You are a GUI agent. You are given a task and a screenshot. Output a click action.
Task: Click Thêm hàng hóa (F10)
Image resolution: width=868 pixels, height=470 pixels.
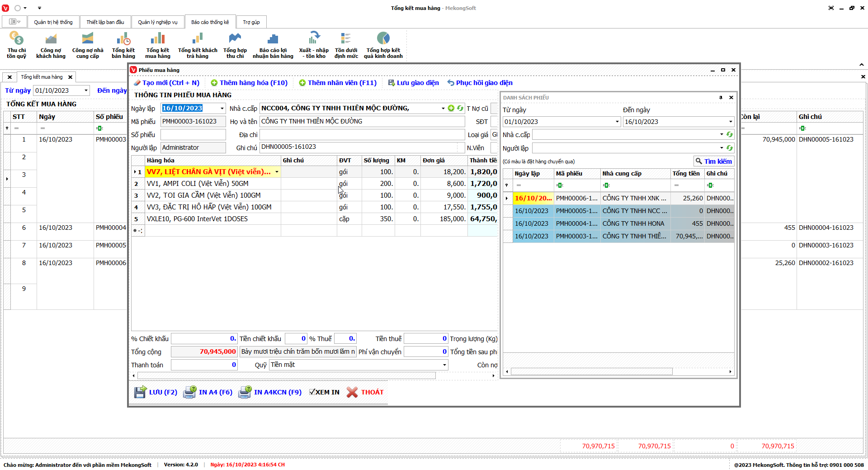coord(249,83)
